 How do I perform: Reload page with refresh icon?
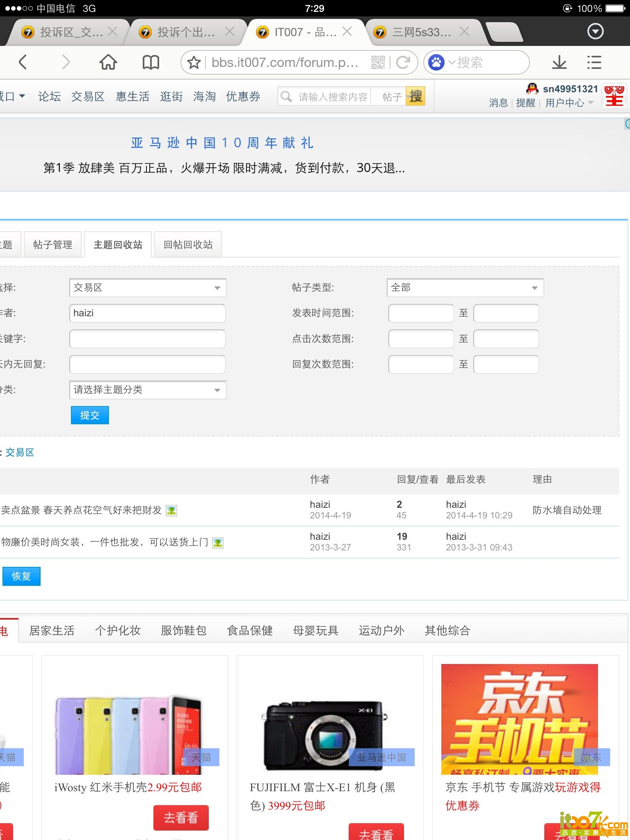(x=404, y=62)
